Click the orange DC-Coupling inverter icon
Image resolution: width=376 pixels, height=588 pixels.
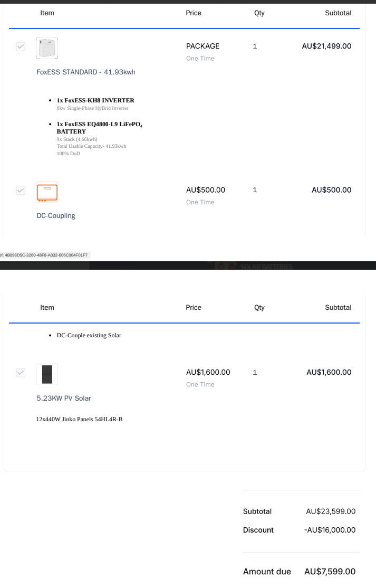47,192
